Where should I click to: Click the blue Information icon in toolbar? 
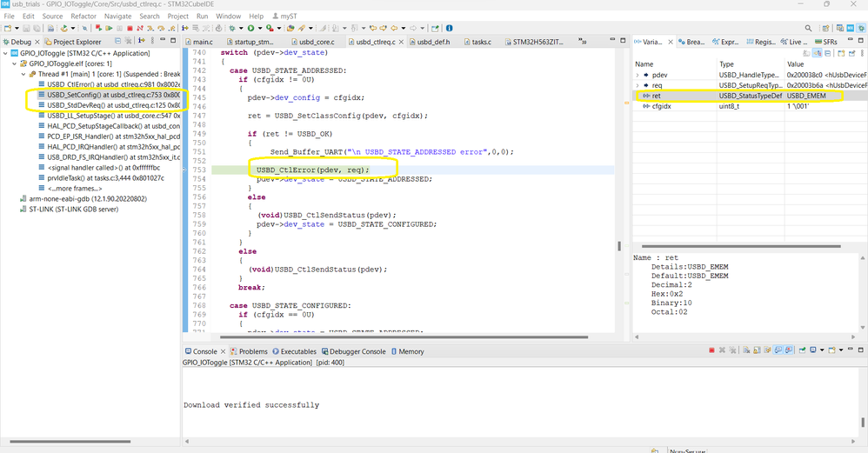pos(449,28)
